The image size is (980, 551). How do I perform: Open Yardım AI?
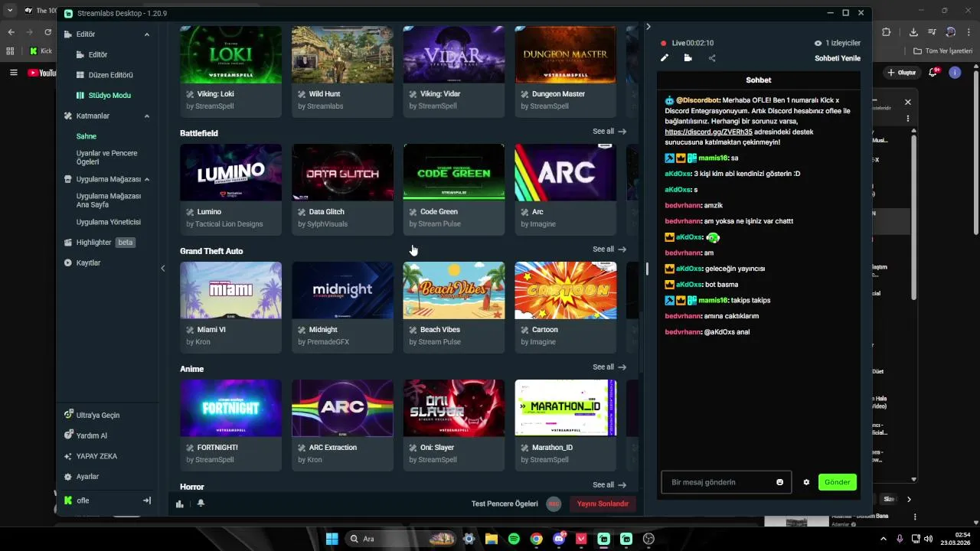(x=86, y=436)
